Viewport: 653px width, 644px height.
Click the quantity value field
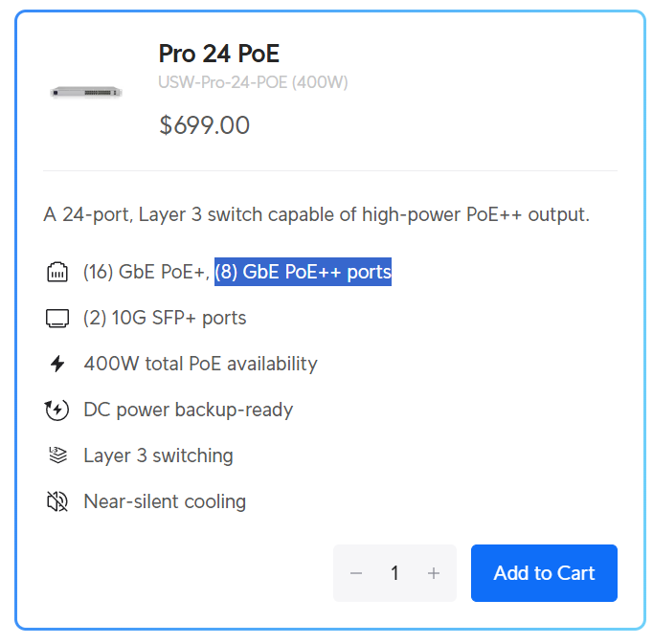394,573
